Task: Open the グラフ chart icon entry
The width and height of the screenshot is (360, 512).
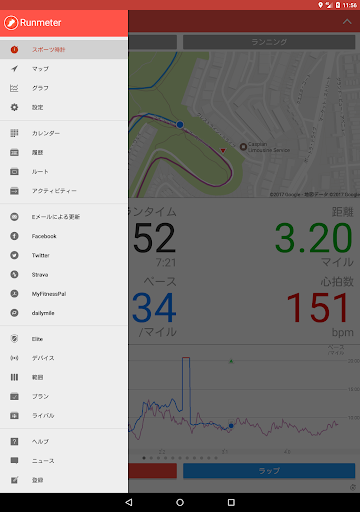Action: [x=64, y=88]
